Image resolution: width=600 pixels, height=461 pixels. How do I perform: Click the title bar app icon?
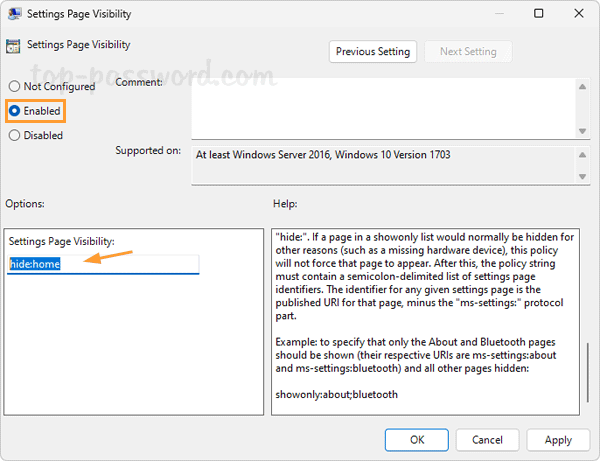click(14, 14)
